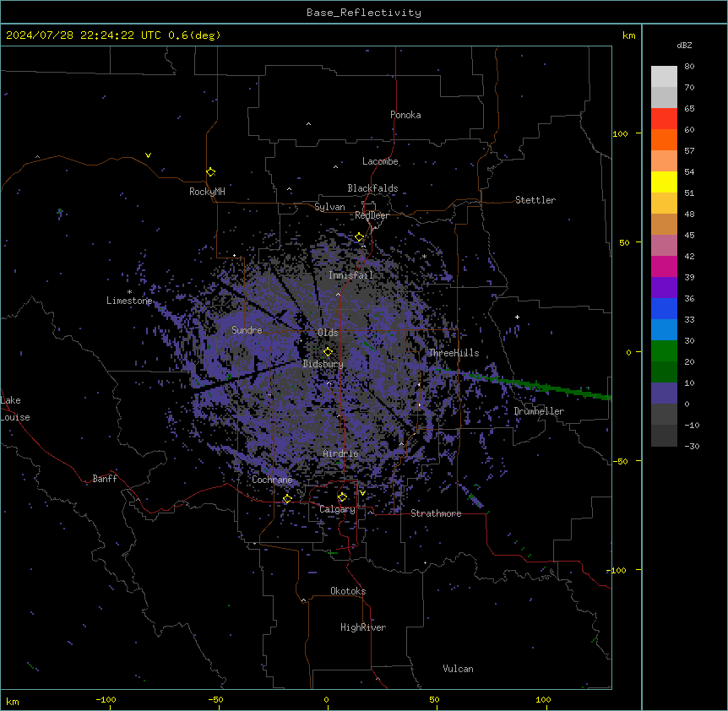Click the Banff label
The width and height of the screenshot is (728, 711).
(105, 479)
